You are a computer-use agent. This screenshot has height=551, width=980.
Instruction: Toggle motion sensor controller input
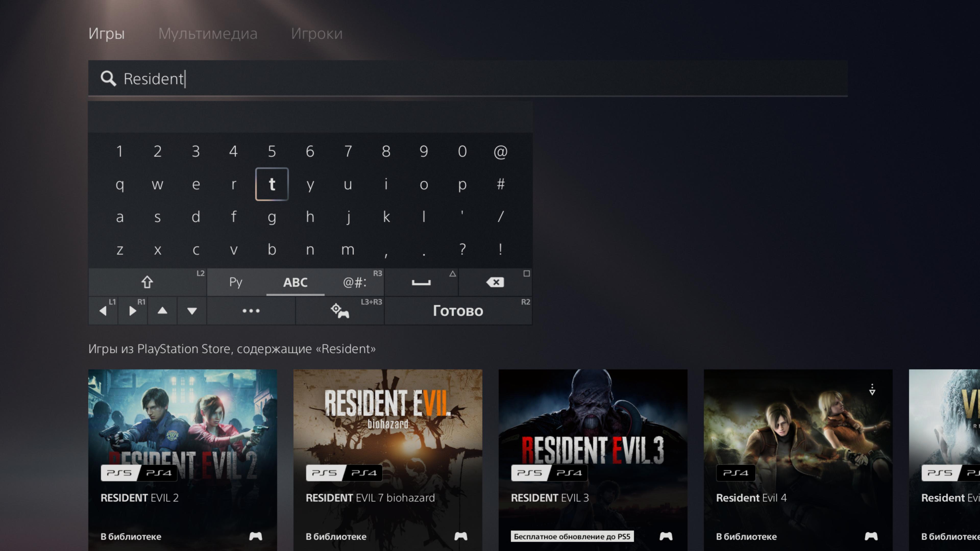tap(340, 311)
